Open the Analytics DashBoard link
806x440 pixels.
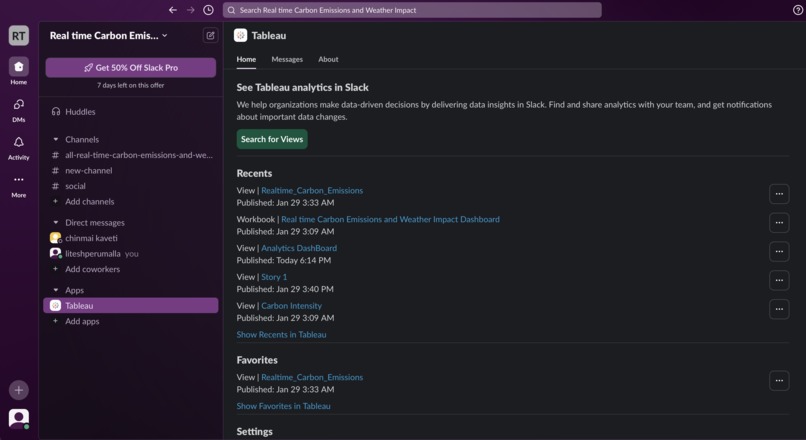[299, 248]
